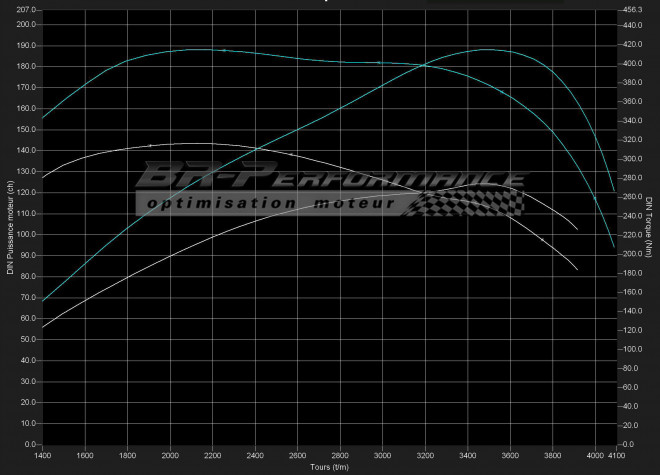Click the 4100 label on the x-axis
The width and height of the screenshot is (660, 475).
(617, 455)
